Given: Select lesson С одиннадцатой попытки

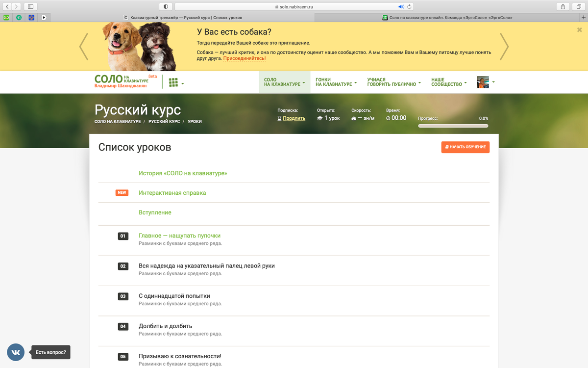Looking at the screenshot, I should click(x=174, y=296).
